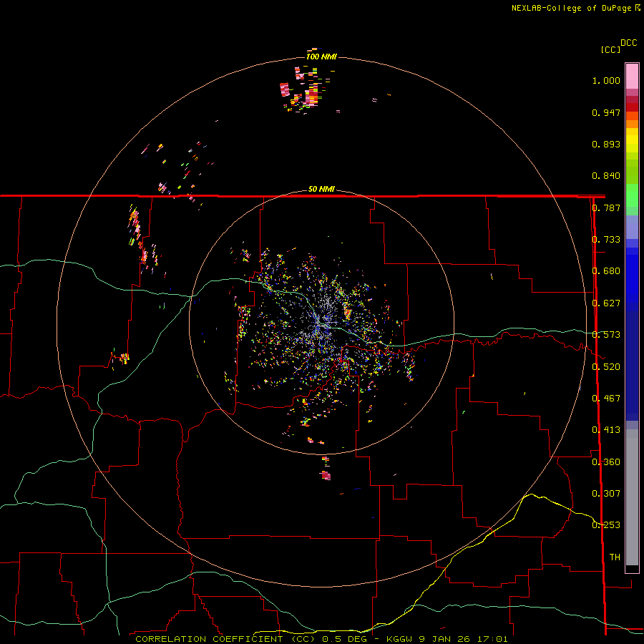Click the 0.787 scale label

coord(606,208)
